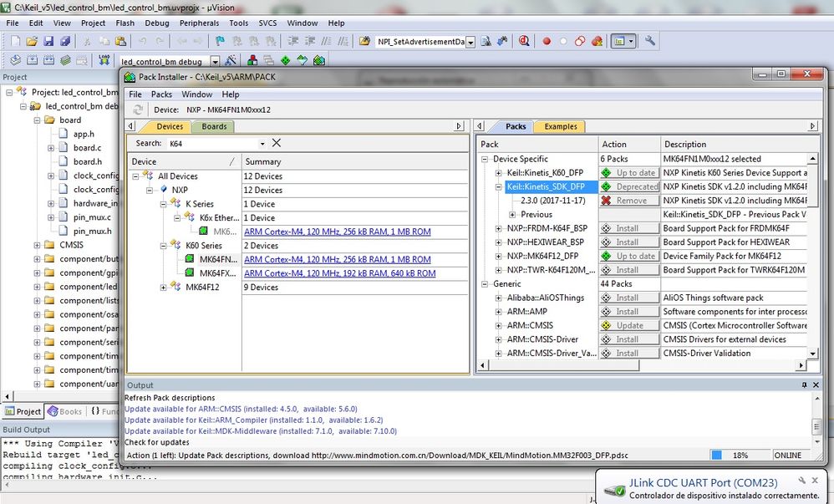The width and height of the screenshot is (834, 504).
Task: Open the Search field history dropdown arrow
Action: (x=262, y=144)
